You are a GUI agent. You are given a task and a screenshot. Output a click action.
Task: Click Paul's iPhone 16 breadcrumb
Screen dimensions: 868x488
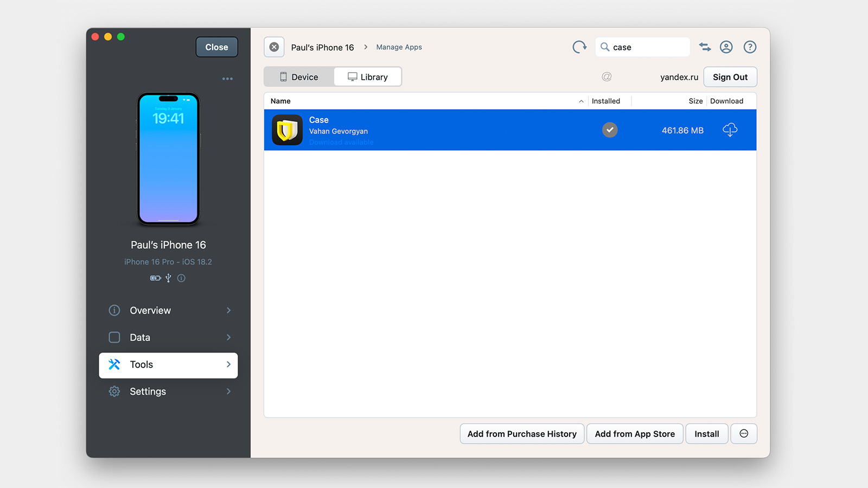322,47
